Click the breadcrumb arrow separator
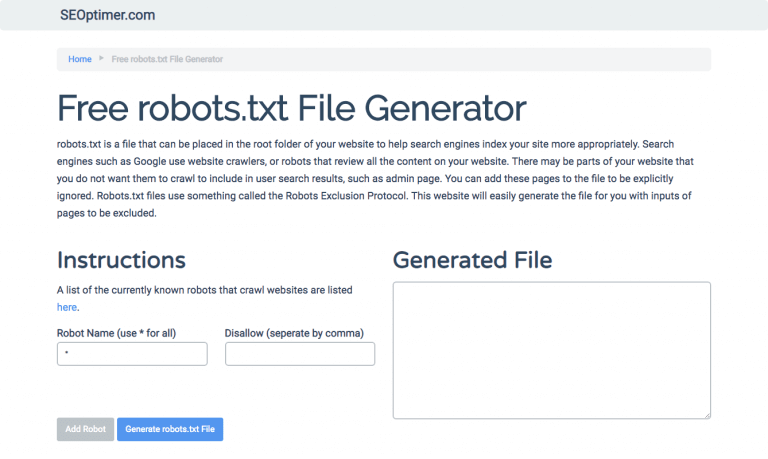This screenshot has height=459, width=768. 101,59
